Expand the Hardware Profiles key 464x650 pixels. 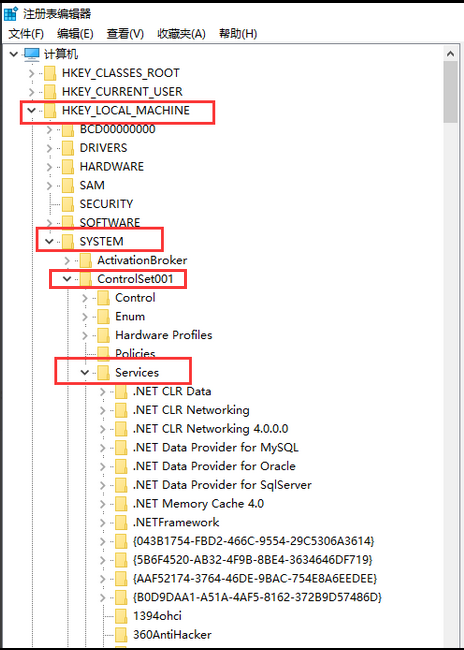pos(85,335)
